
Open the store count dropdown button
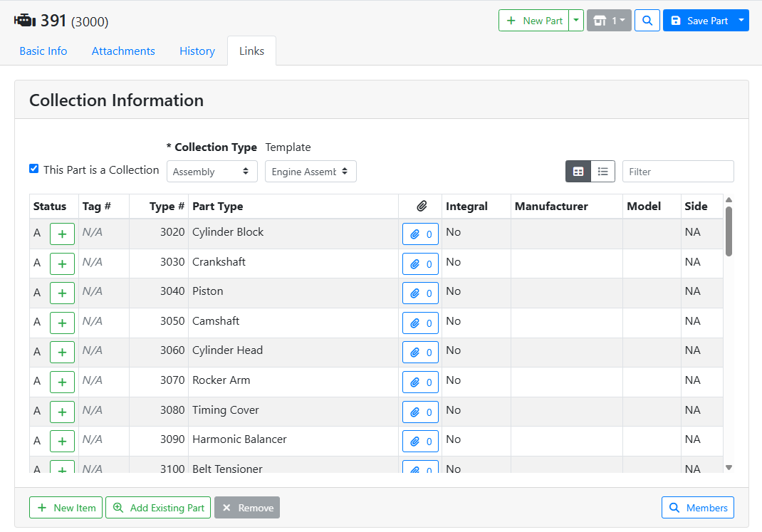[609, 21]
